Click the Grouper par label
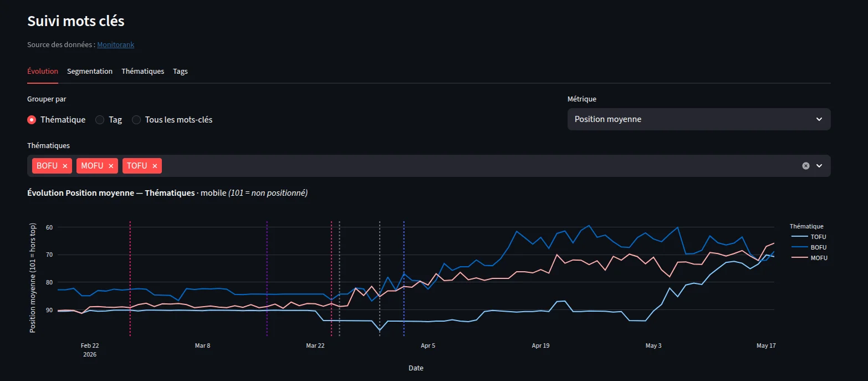 (x=47, y=99)
